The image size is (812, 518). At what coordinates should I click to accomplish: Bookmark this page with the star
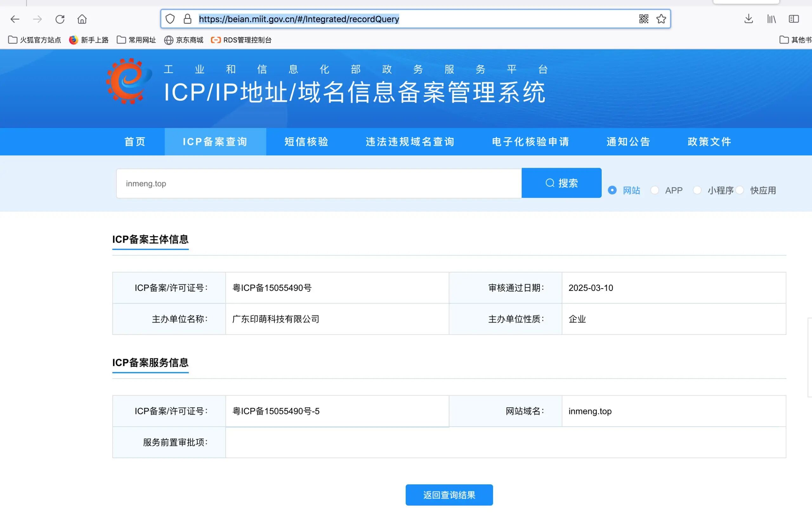point(661,19)
